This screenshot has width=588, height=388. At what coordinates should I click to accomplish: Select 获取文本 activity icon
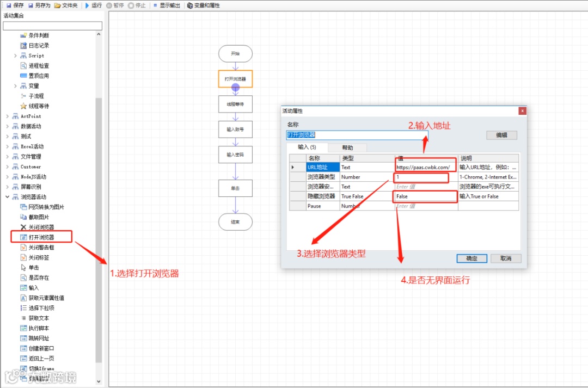[23, 318]
